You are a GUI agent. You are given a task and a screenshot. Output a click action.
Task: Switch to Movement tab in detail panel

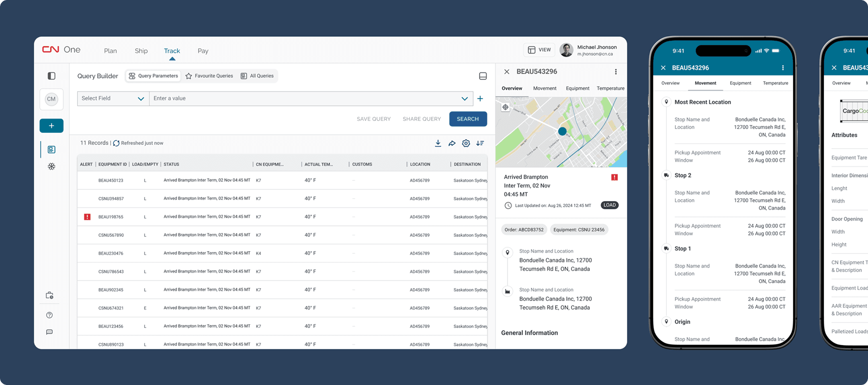[545, 88]
